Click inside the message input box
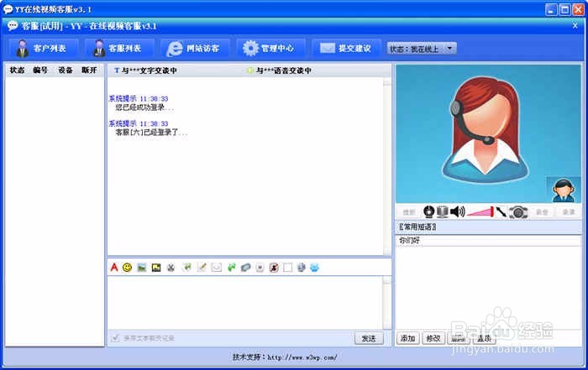 (x=245, y=303)
